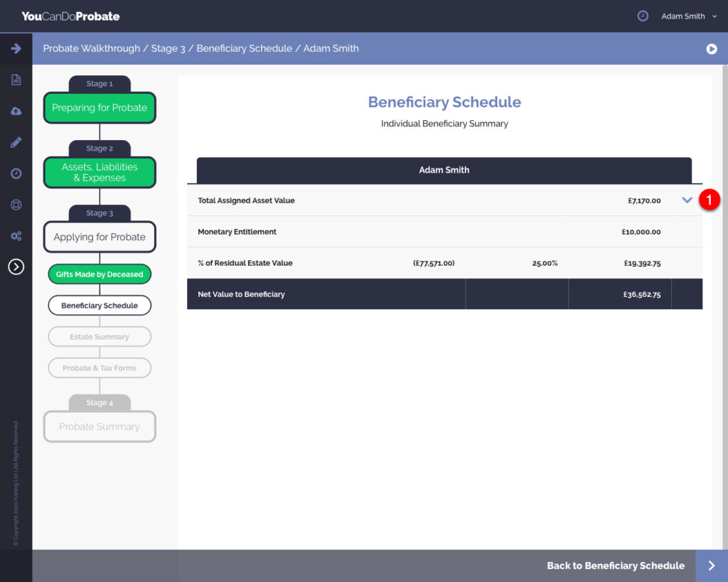728x582 pixels.
Task: Click the next arrow button at bottom right
Action: coord(712,566)
